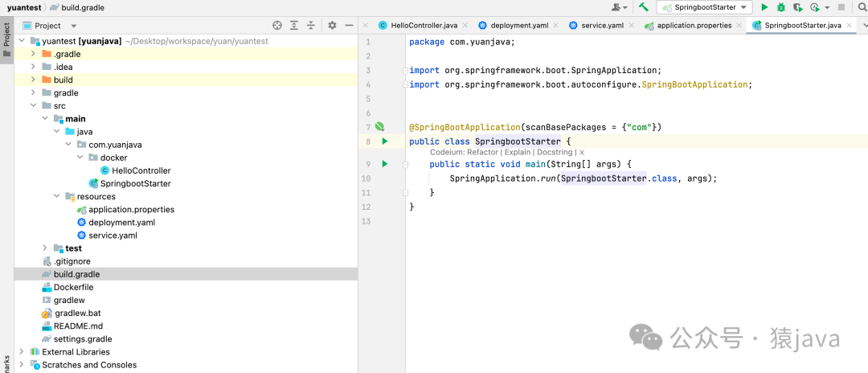Expand Scratches and Consoles node
Image resolution: width=868 pixels, height=373 pixels.
pos(22,365)
